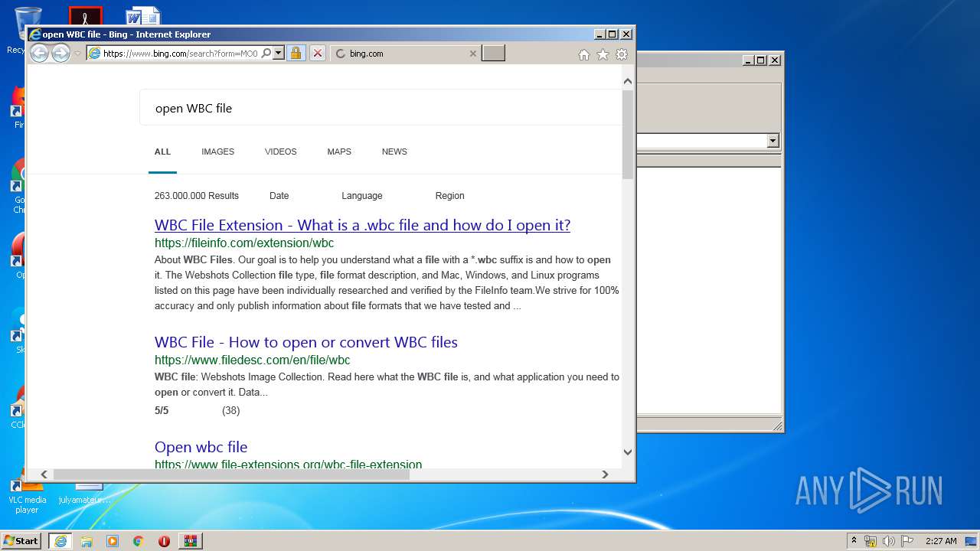The height and width of the screenshot is (551, 980).
Task: Open 'WBC File - How to open or convert' link
Action: (306, 342)
